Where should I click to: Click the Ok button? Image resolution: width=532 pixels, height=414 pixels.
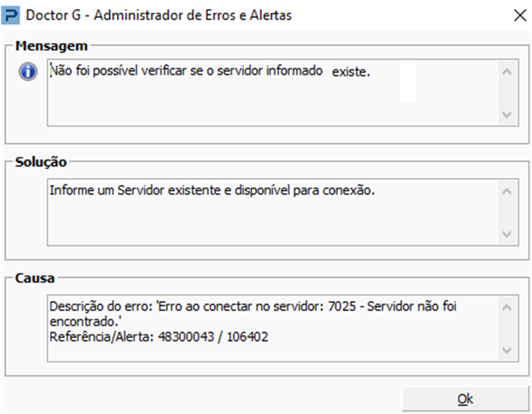pos(465,399)
